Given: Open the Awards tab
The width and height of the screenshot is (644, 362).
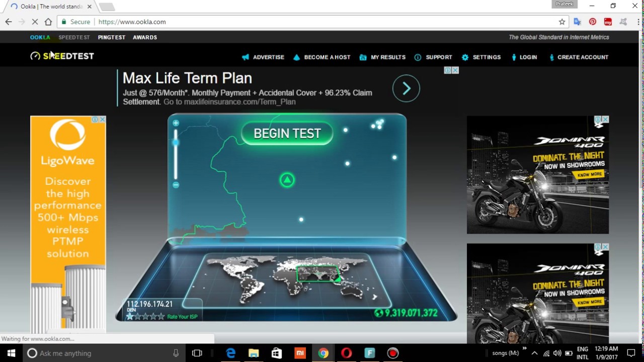Looking at the screenshot, I should click(145, 37).
